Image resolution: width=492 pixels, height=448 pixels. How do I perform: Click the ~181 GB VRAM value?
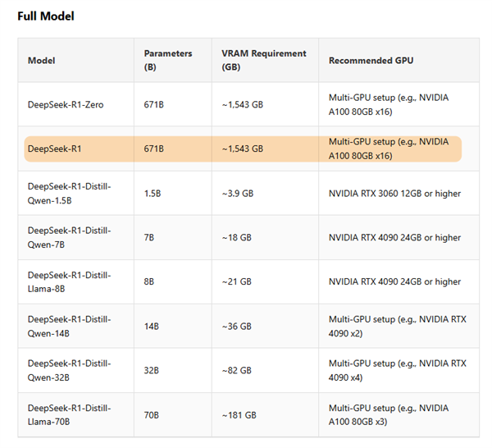[x=239, y=415]
